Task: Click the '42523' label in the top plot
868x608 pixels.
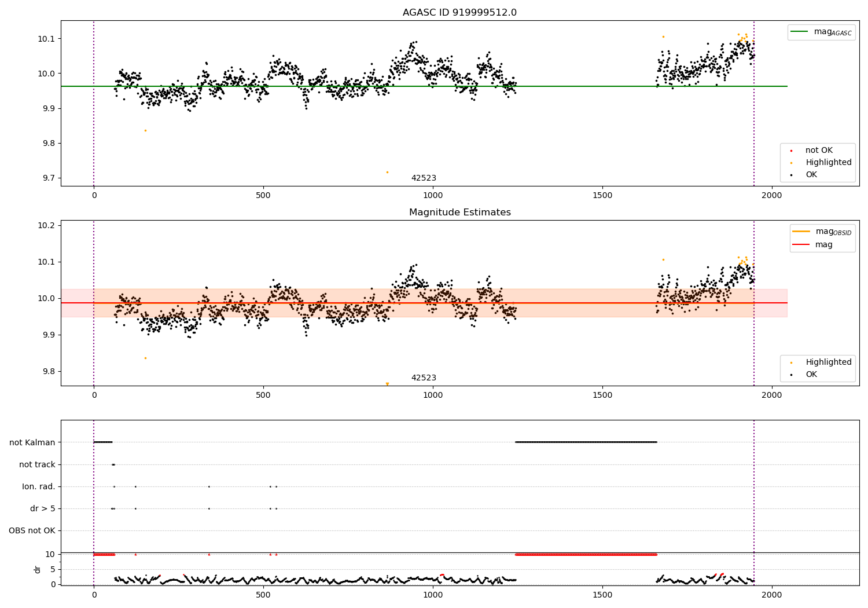Action: point(424,178)
